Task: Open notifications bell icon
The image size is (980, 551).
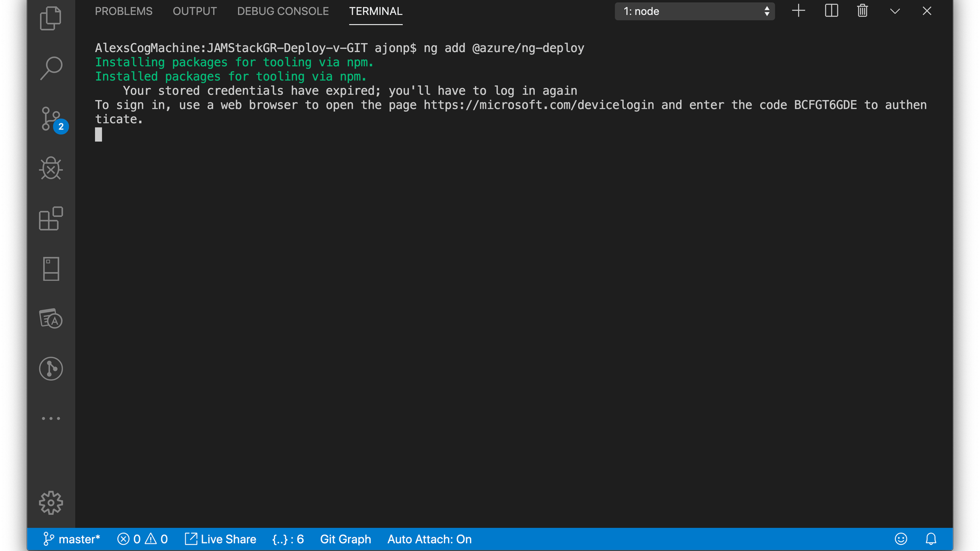Action: click(x=931, y=539)
